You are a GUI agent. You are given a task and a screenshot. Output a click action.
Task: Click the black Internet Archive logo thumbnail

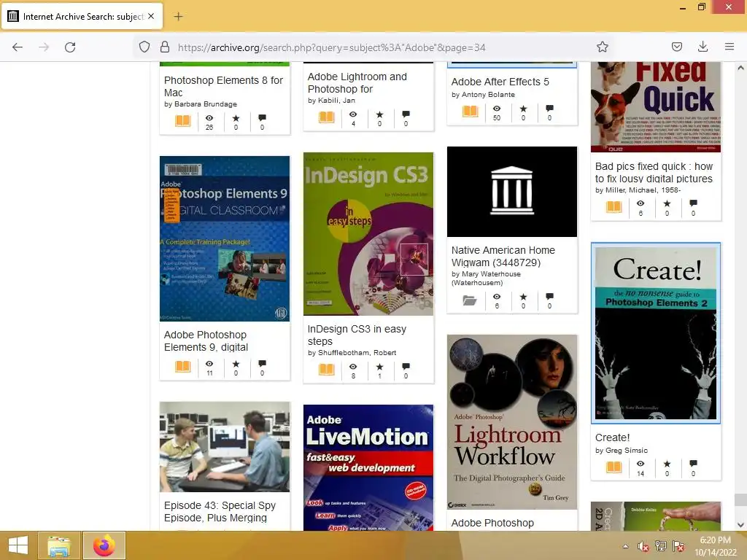(512, 192)
